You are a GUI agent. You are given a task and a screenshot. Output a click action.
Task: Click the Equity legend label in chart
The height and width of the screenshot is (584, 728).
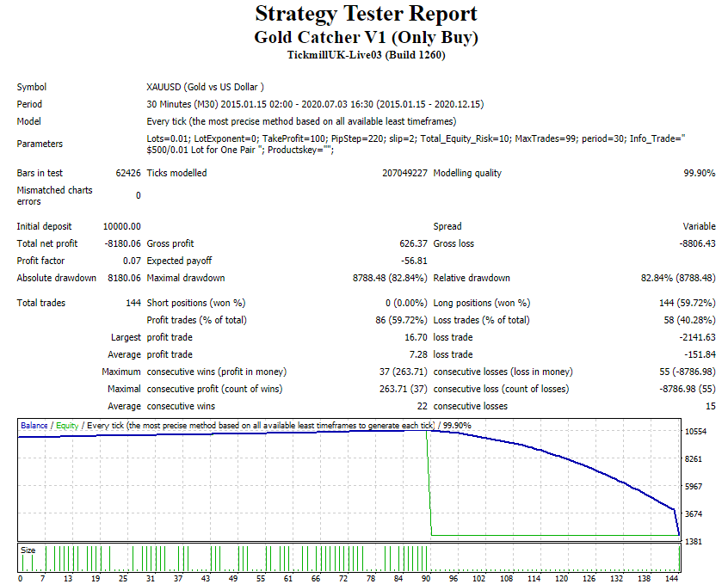point(67,425)
